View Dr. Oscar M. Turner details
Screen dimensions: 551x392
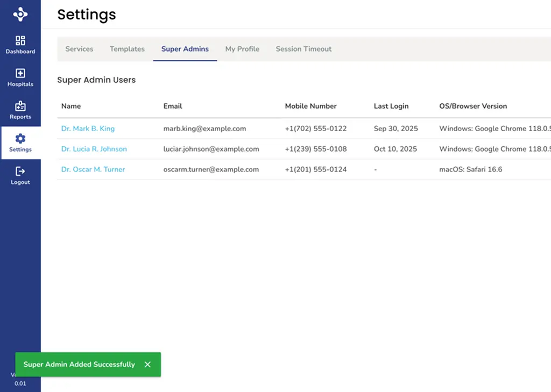93,169
